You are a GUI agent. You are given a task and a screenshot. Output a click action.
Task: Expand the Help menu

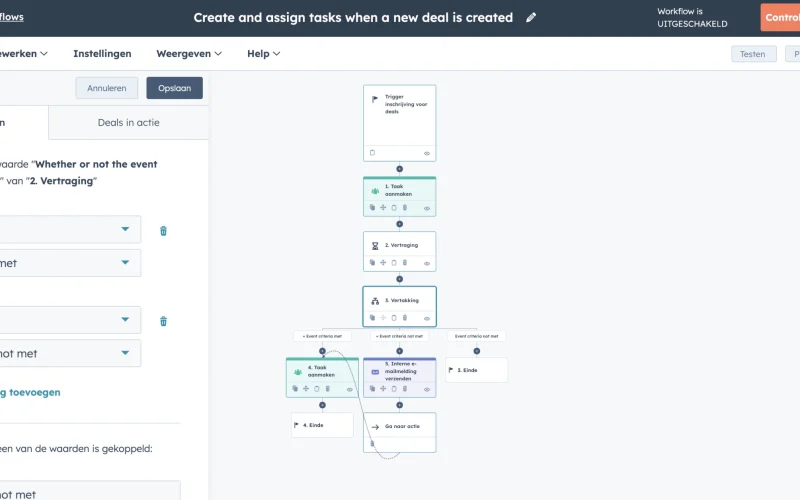[x=263, y=54]
